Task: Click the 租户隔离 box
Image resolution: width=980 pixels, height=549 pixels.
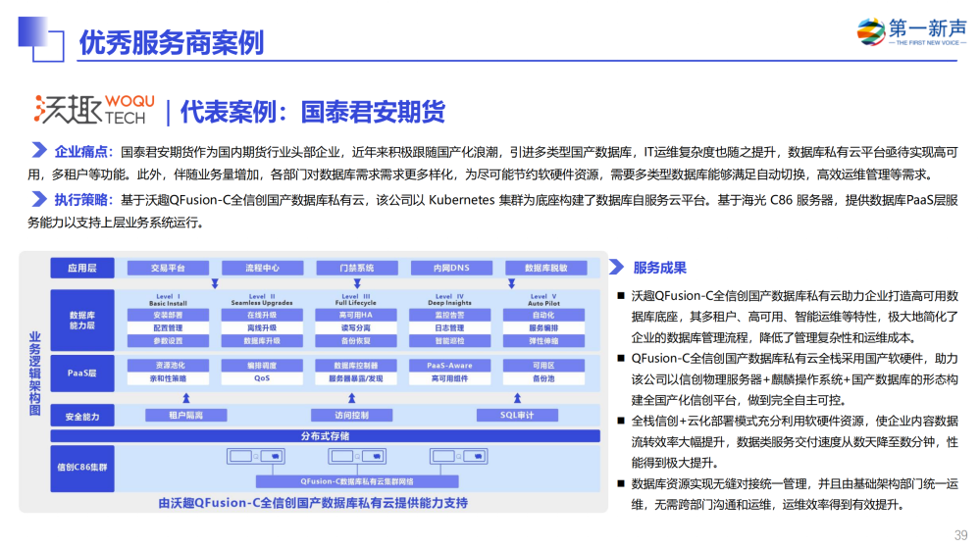Action: click(186, 416)
